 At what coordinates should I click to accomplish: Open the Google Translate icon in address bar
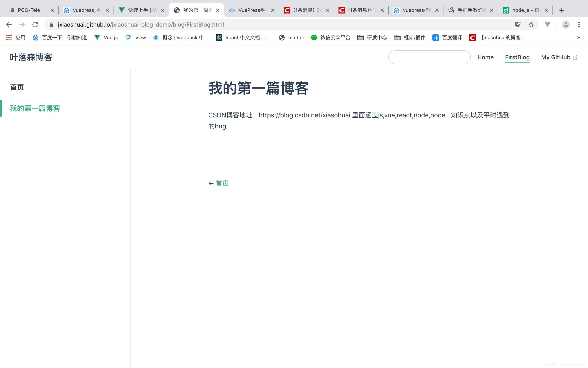point(518,25)
